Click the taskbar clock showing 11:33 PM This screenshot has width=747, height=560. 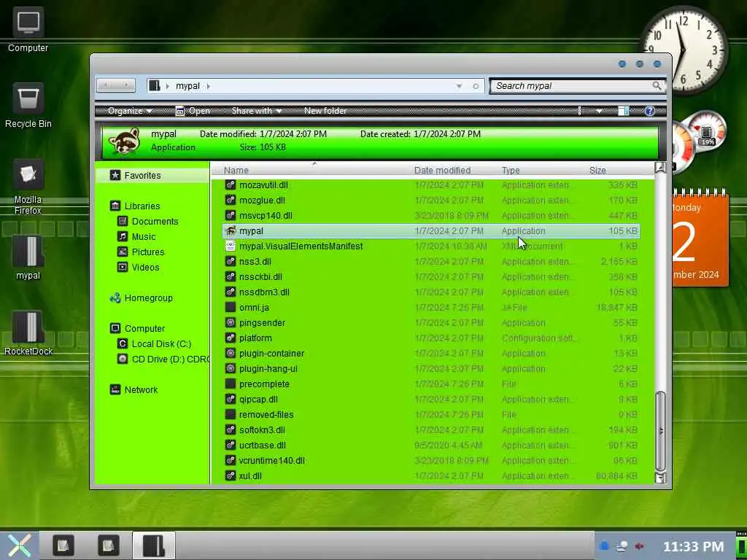tap(693, 546)
